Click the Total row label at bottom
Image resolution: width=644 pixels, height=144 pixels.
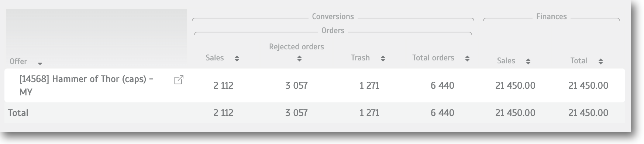click(x=18, y=113)
